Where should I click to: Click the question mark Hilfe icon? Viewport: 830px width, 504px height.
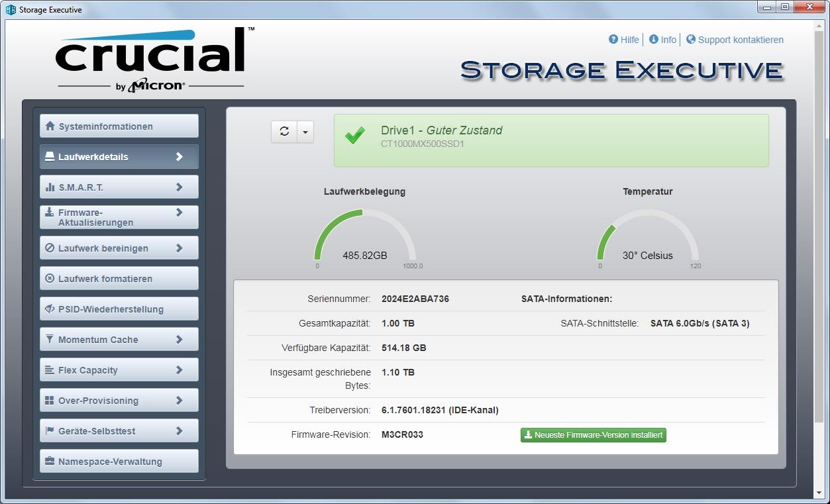tap(613, 40)
